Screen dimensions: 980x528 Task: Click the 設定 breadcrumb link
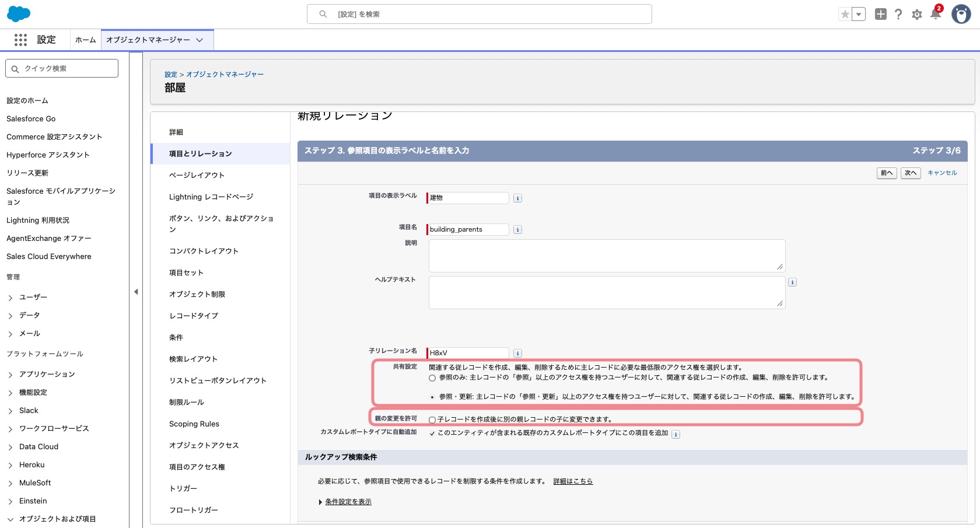(171, 75)
